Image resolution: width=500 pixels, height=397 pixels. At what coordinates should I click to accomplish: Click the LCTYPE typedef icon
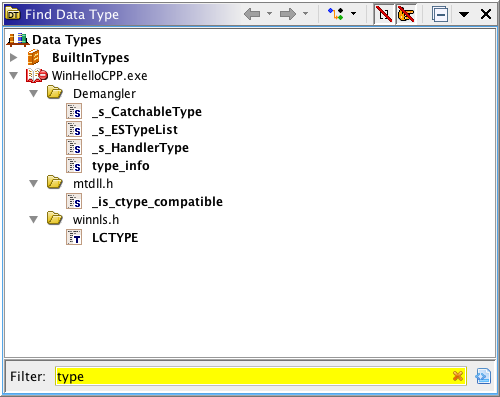74,237
